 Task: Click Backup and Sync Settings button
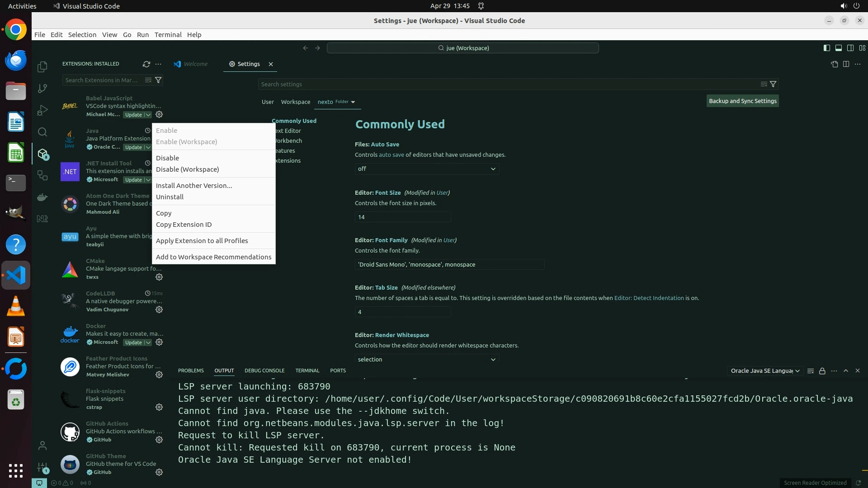[742, 101]
